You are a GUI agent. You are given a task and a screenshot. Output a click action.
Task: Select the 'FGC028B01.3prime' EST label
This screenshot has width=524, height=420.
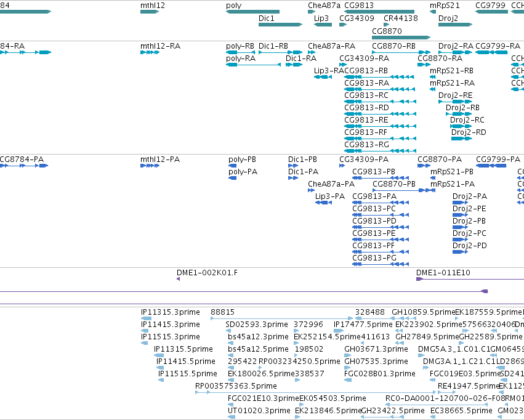point(380,374)
